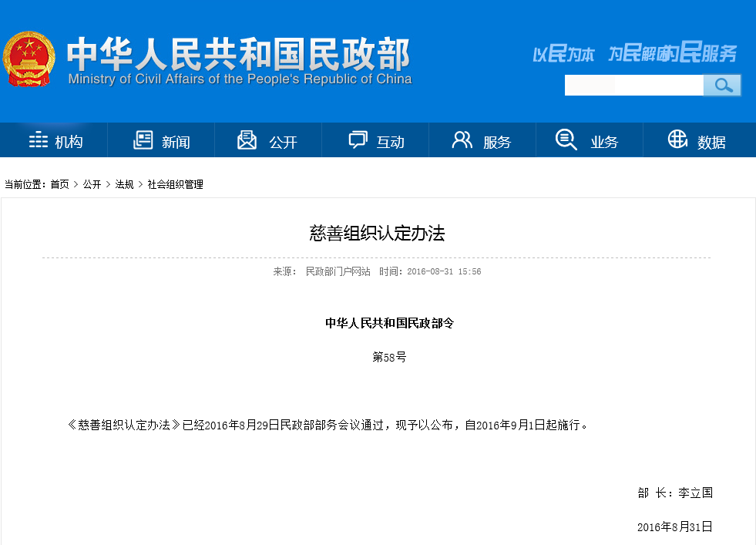Click inside the search input field
Screen dimensions: 756x545
(x=634, y=86)
